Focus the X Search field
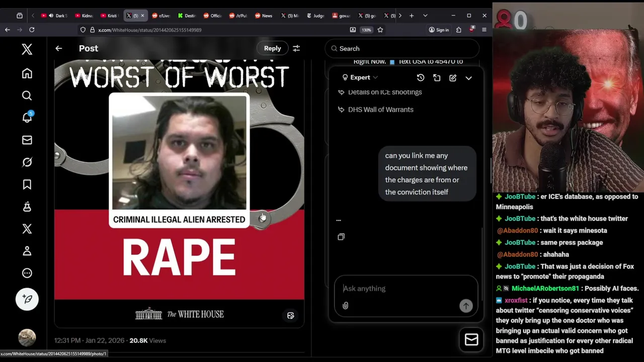644x362 pixels. [x=402, y=49]
